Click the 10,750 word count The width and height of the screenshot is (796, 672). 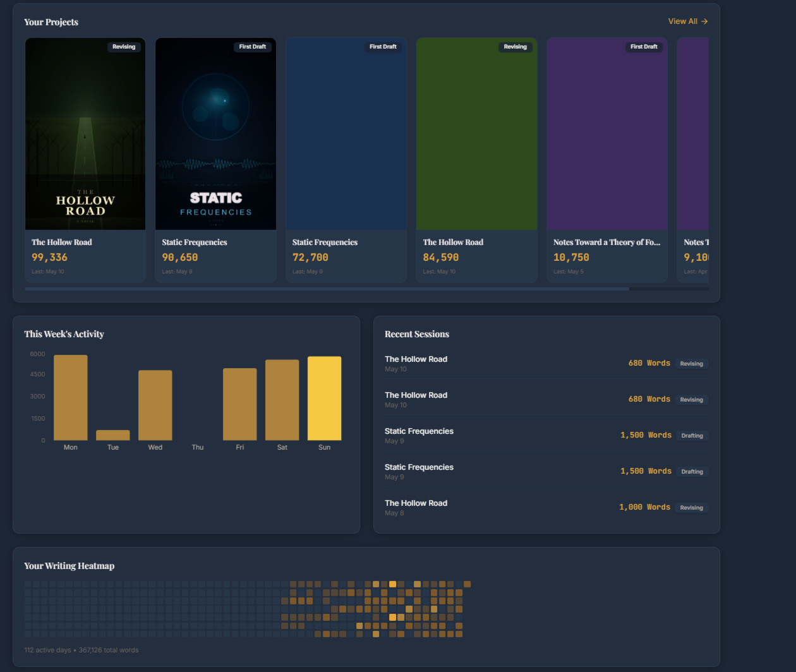click(571, 258)
